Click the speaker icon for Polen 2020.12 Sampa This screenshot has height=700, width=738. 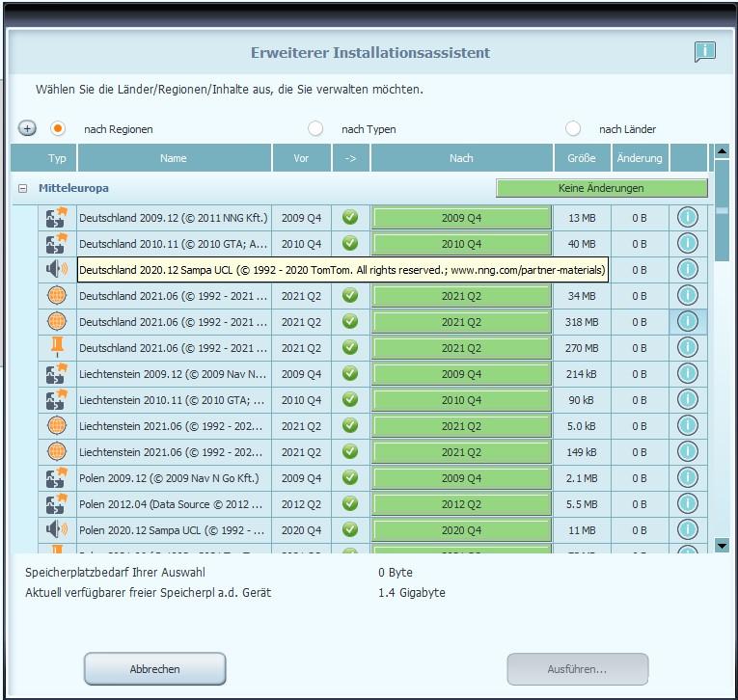[57, 530]
